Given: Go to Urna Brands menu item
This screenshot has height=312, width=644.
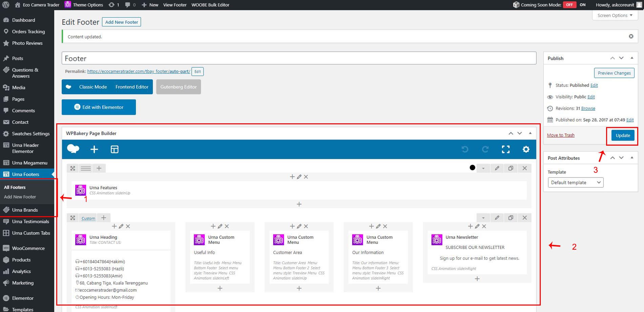Looking at the screenshot, I should 25,210.
